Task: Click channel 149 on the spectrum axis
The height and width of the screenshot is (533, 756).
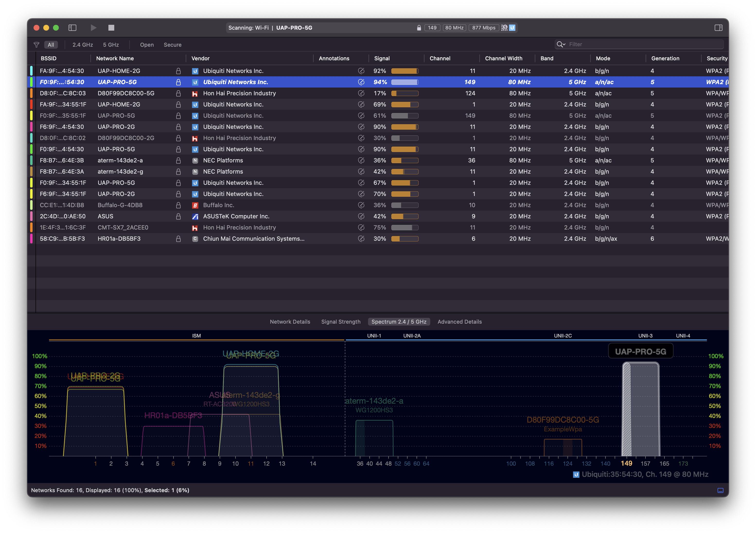Action: (626, 463)
